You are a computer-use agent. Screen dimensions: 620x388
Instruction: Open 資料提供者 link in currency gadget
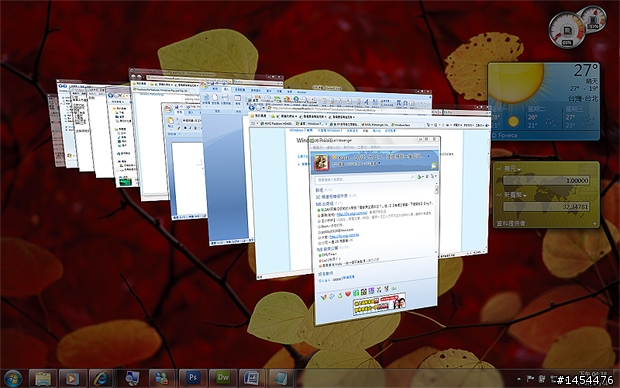(511, 223)
